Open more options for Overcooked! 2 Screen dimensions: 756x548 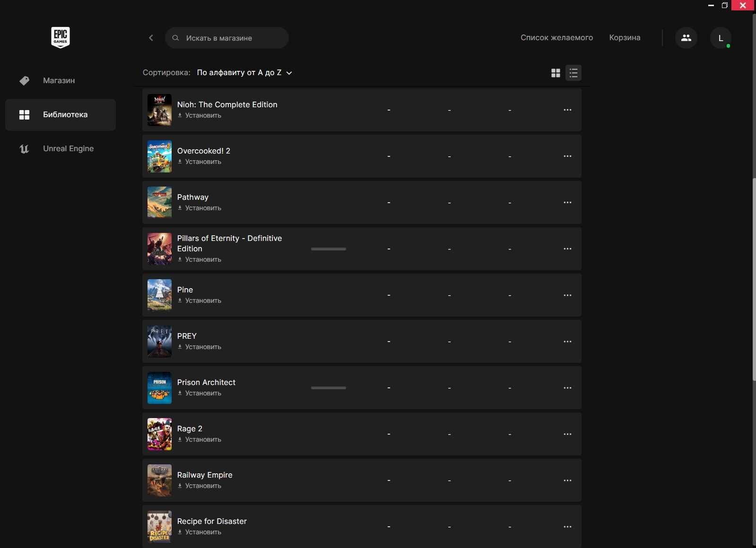[567, 156]
